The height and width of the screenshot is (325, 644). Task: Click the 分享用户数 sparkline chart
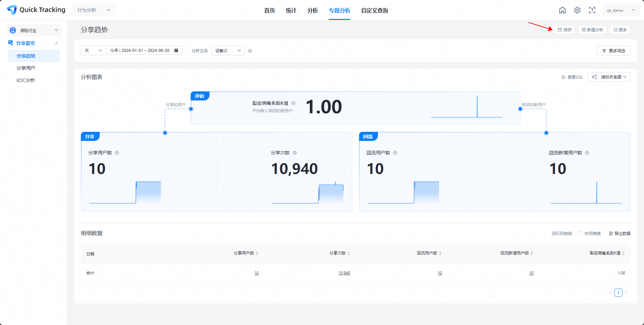click(125, 193)
